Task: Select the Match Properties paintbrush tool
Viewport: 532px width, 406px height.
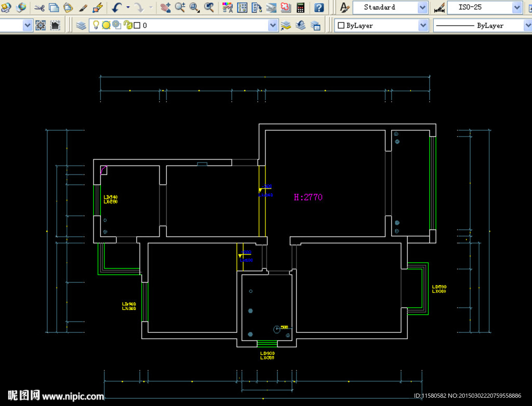Action: 83,8
